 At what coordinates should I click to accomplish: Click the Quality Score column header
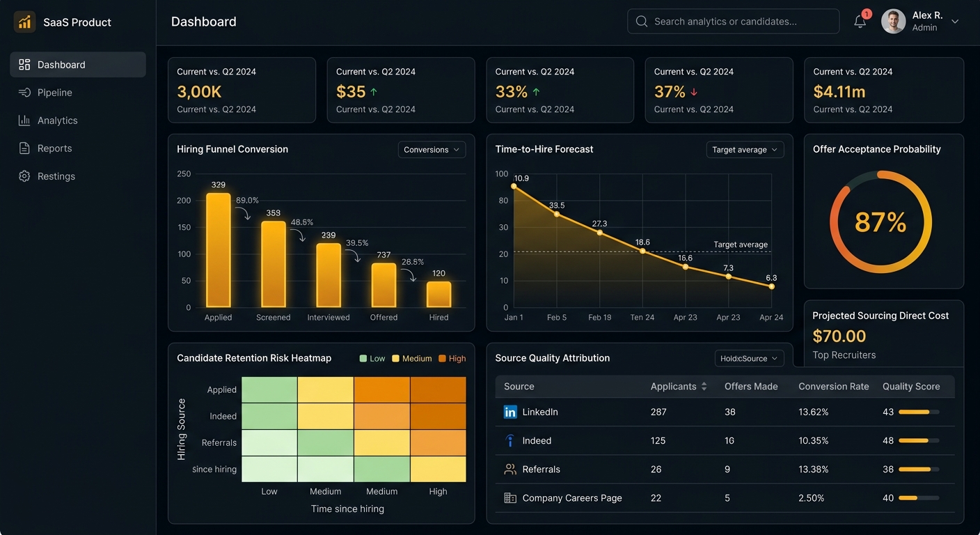click(x=911, y=387)
